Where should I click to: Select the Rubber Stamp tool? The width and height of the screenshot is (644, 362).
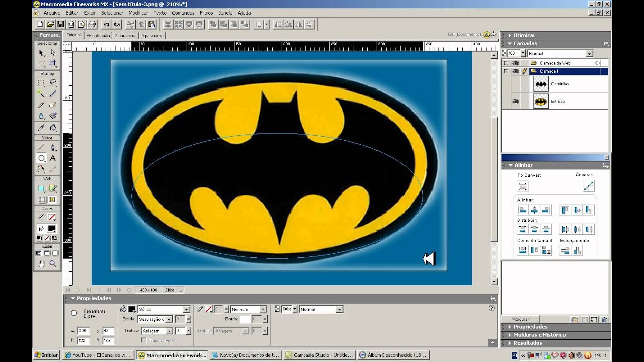click(53, 116)
